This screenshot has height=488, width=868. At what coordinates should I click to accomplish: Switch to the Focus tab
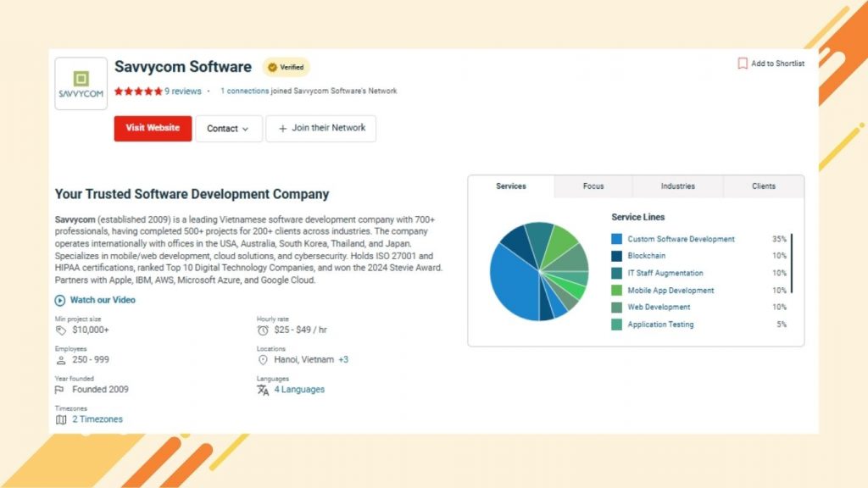[593, 186]
